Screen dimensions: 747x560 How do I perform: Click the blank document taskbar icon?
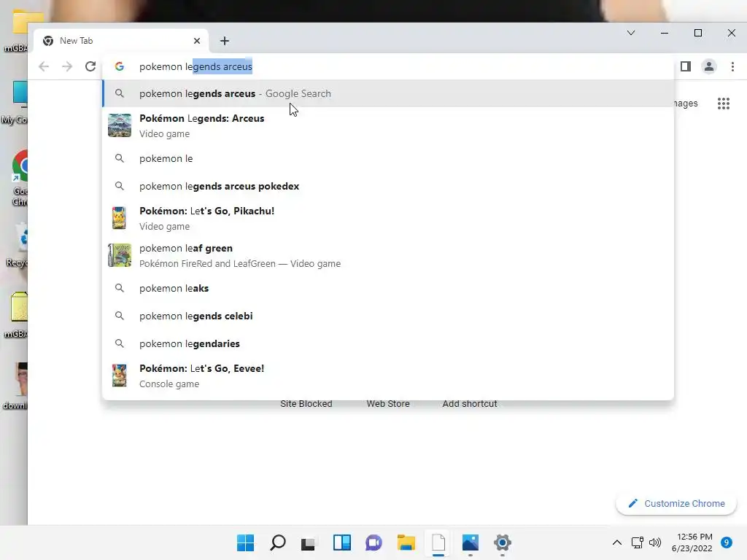coord(438,542)
